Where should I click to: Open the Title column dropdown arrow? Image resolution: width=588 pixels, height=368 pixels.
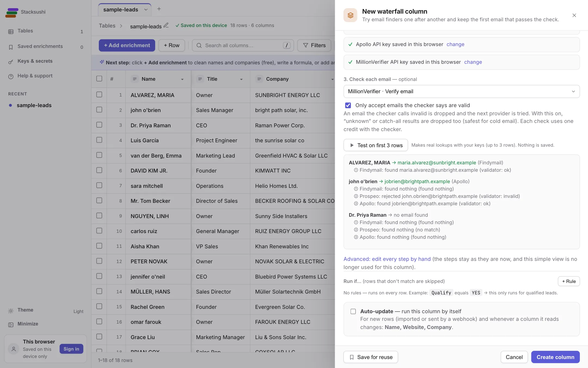[x=241, y=79]
